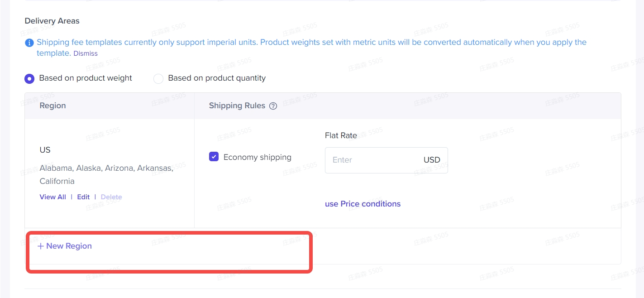Select Based on product weight
Image resolution: width=644 pixels, height=298 pixels.
(29, 79)
